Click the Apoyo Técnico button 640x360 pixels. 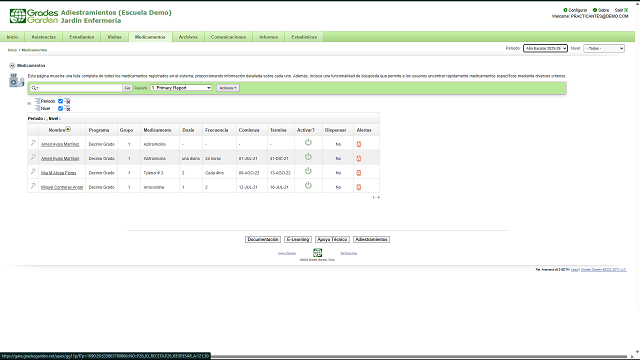pyautogui.click(x=332, y=240)
